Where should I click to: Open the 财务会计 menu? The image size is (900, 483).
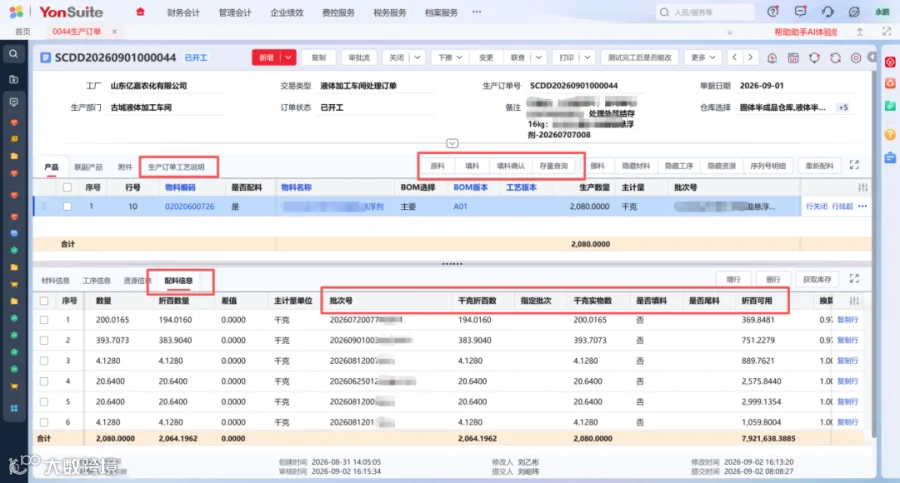[183, 12]
